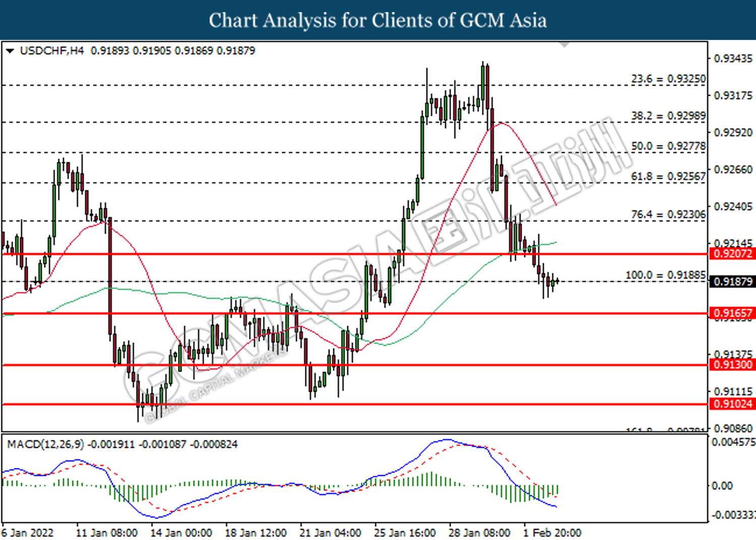
Task: Click the 0.93435 price axis value
Action: point(733,58)
